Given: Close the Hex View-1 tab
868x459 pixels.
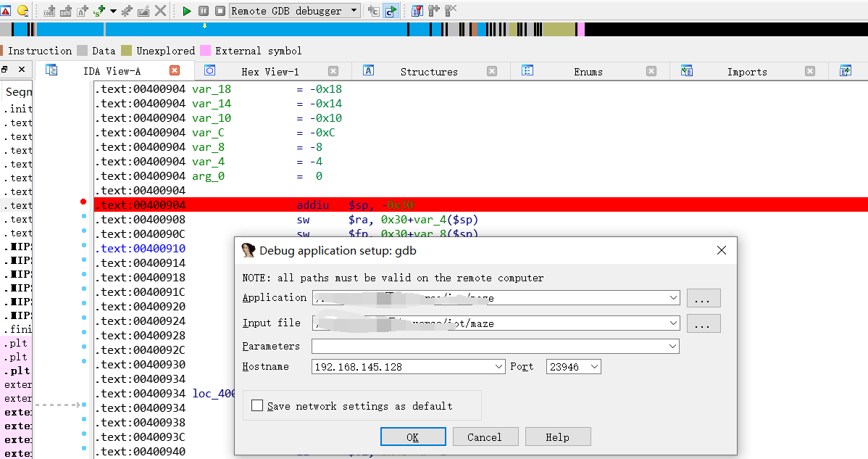Looking at the screenshot, I should pos(333,71).
